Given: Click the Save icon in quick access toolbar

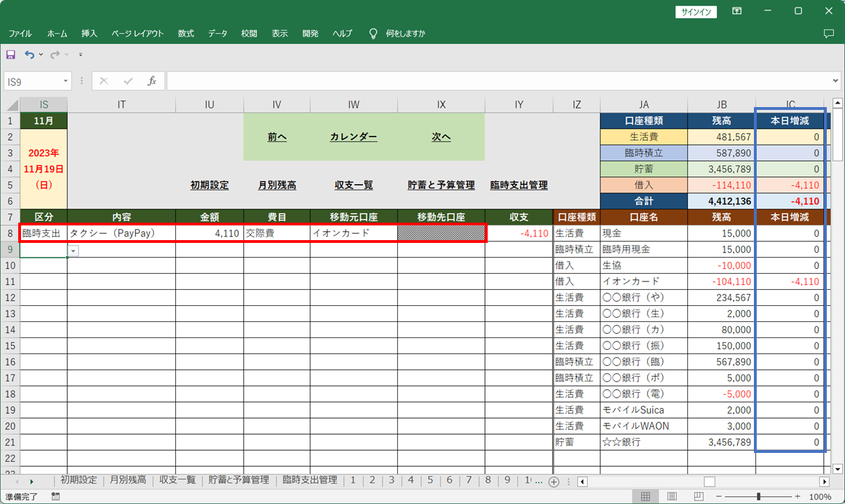Looking at the screenshot, I should 11,55.
